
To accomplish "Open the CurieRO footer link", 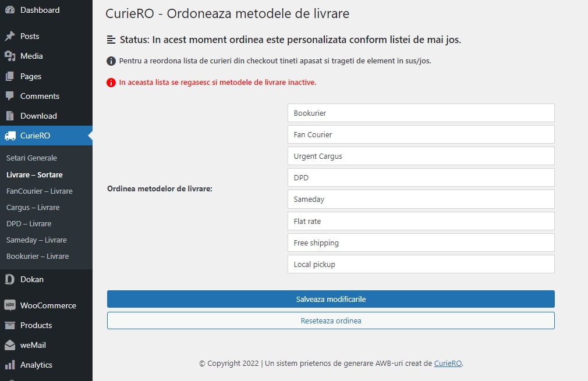I will click(x=448, y=363).
